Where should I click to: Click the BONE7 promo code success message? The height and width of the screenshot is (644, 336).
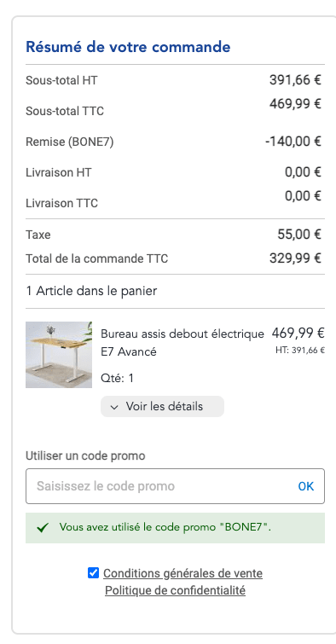coord(175,528)
